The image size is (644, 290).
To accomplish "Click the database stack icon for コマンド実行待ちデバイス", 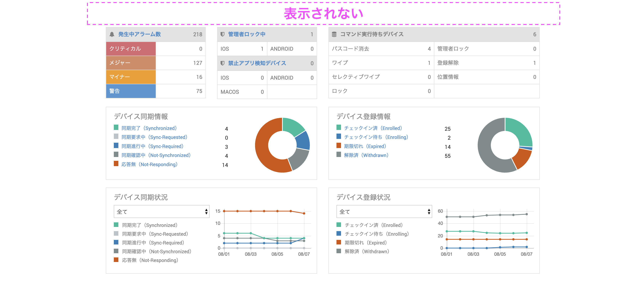I will tap(334, 34).
